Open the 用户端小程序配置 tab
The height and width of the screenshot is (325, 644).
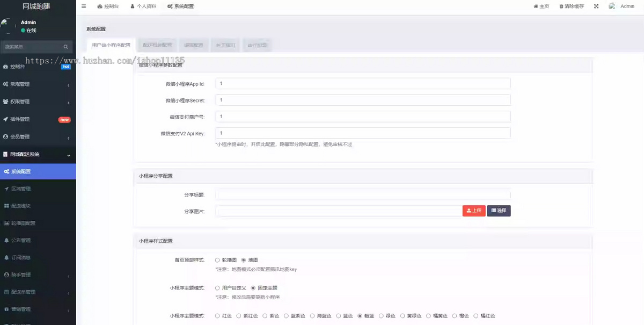(111, 46)
